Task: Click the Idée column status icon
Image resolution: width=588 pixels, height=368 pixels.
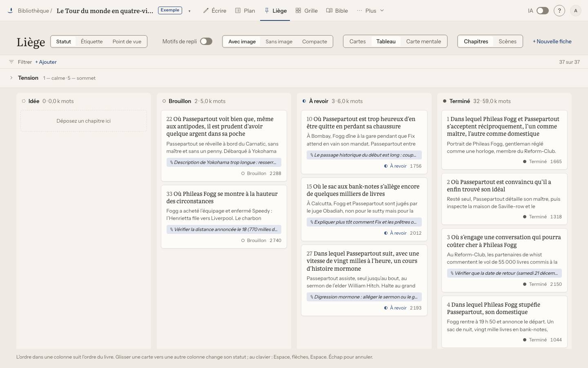Action: (24, 101)
